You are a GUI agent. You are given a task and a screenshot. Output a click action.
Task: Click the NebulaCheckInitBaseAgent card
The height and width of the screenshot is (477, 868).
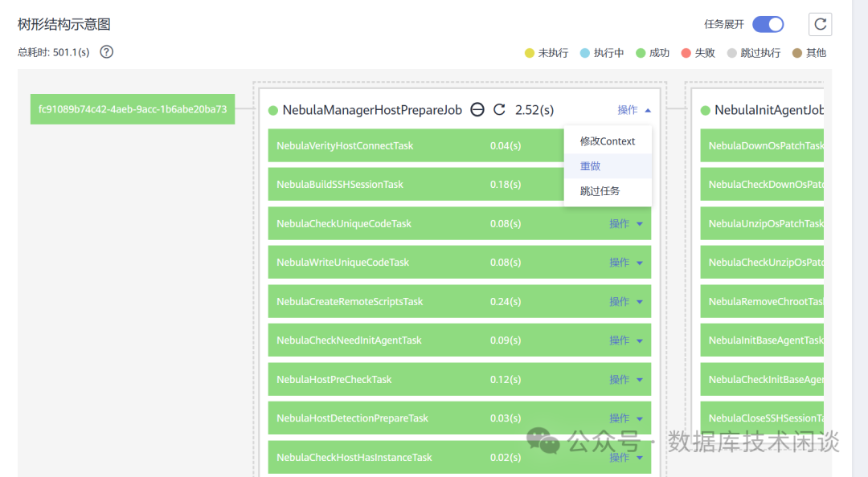click(762, 380)
